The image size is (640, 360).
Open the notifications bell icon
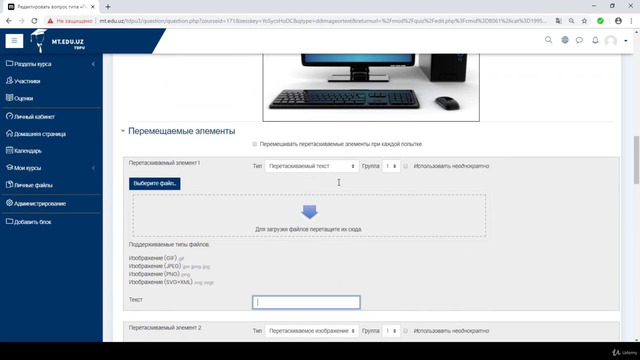[595, 40]
